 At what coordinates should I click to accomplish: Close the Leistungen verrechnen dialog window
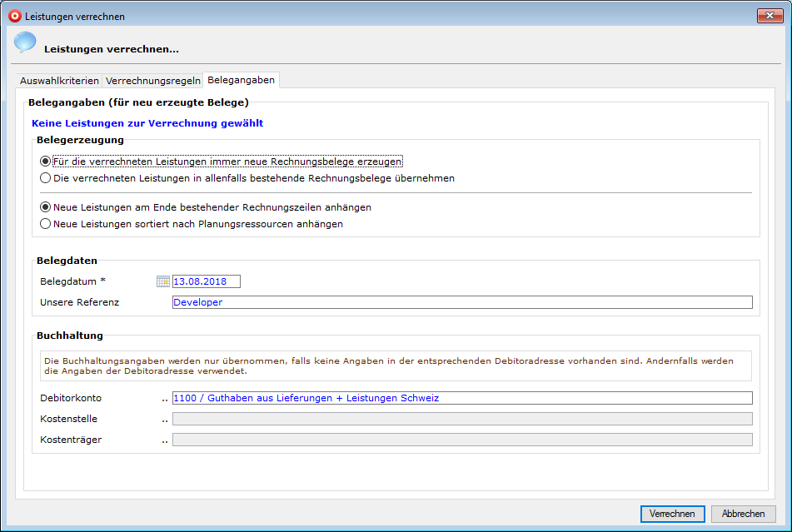point(770,16)
